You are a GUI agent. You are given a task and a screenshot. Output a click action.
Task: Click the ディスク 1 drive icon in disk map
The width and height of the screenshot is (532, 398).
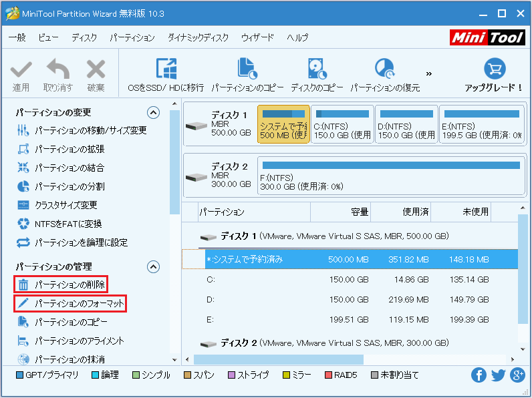(196, 126)
